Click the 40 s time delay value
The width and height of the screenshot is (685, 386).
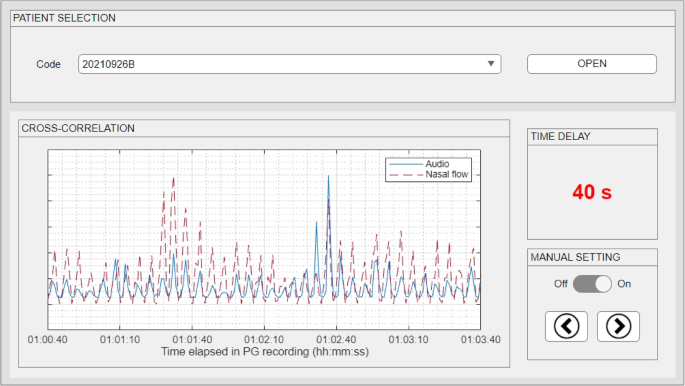(592, 192)
